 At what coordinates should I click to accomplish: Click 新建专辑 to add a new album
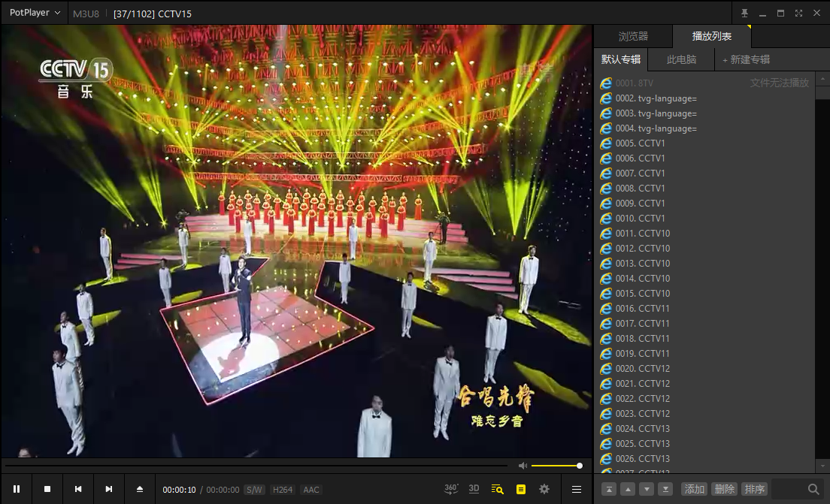pos(746,59)
